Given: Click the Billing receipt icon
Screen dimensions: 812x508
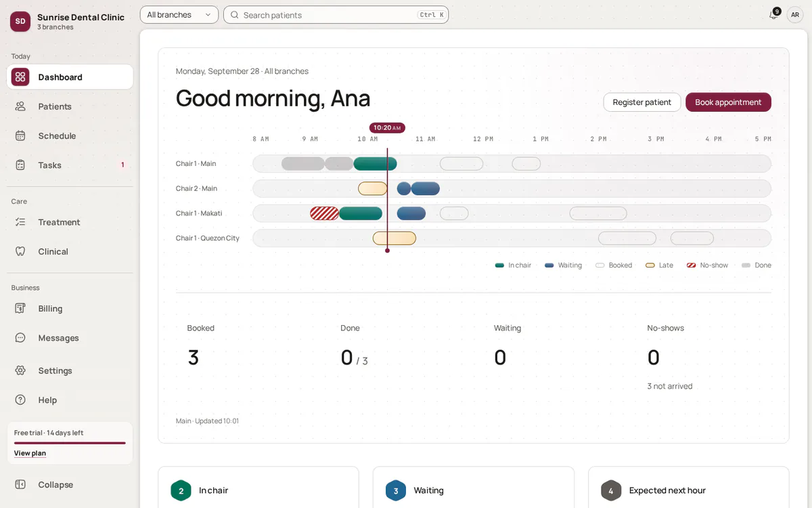Looking at the screenshot, I should [x=20, y=308].
